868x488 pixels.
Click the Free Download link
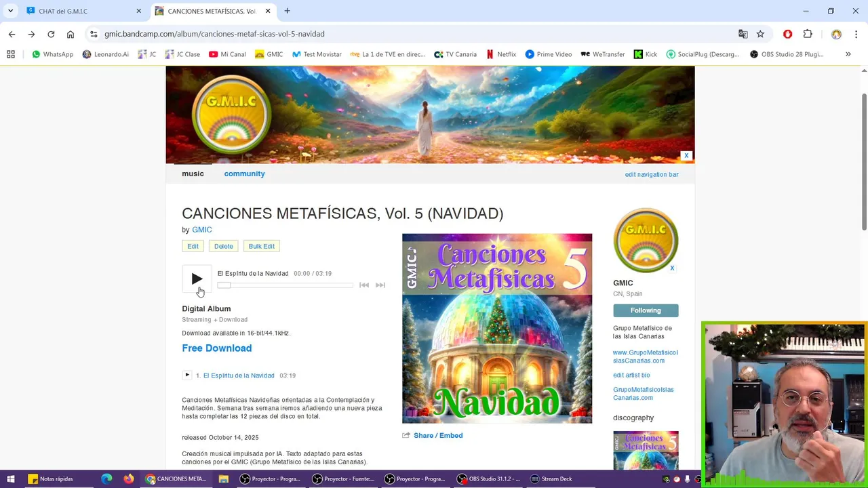[216, 348]
